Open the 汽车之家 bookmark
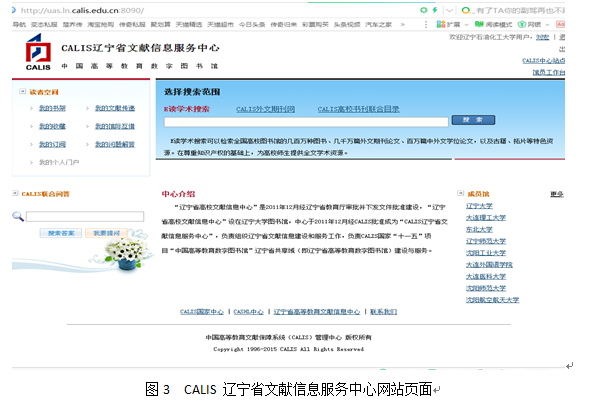This screenshot has width=594, height=404. click(x=378, y=25)
